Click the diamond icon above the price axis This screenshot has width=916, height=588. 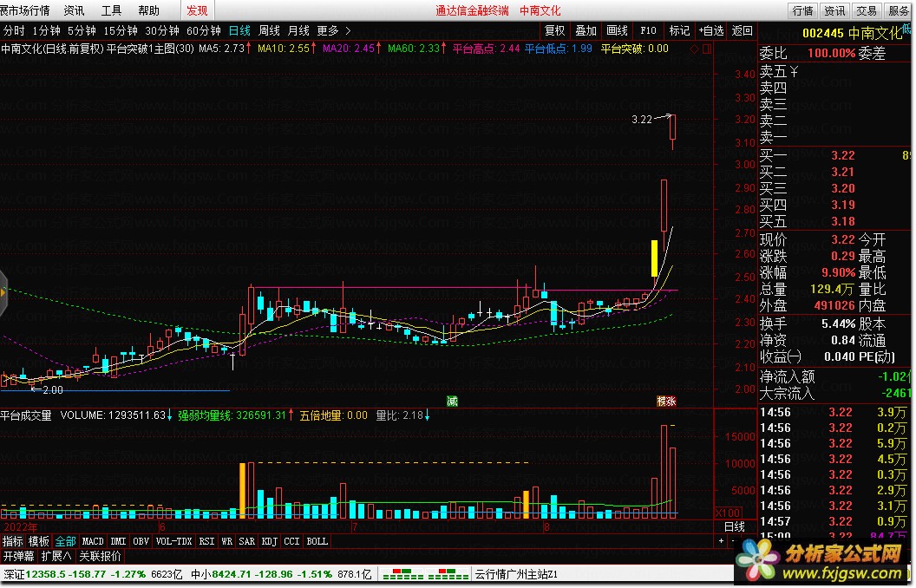tap(694, 49)
